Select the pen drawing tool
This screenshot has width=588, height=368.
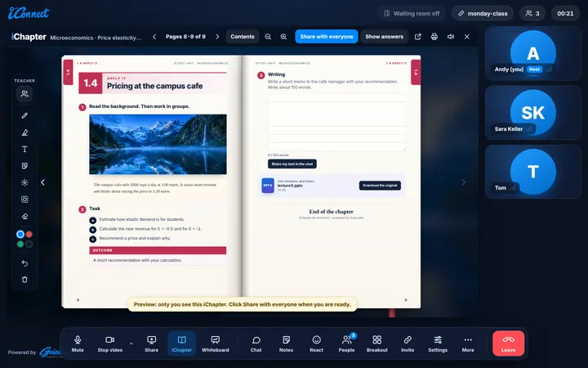click(24, 115)
